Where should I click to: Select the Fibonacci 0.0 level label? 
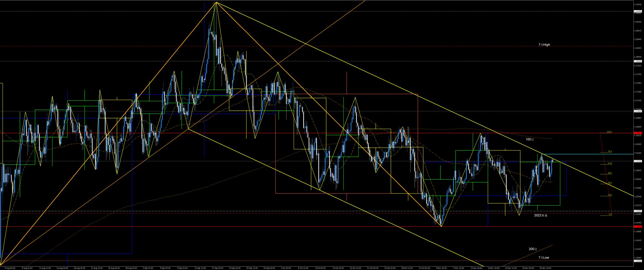click(610, 214)
